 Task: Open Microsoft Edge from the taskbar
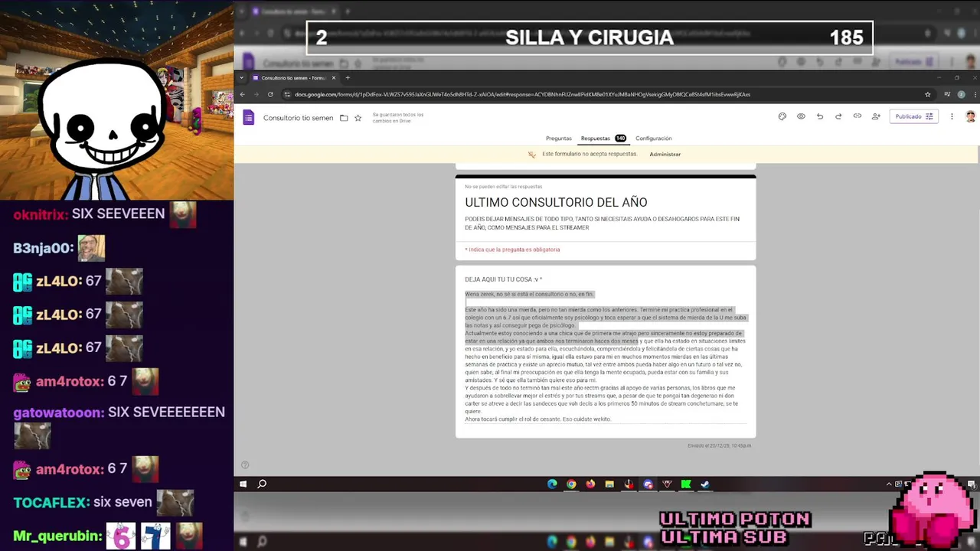pyautogui.click(x=552, y=484)
